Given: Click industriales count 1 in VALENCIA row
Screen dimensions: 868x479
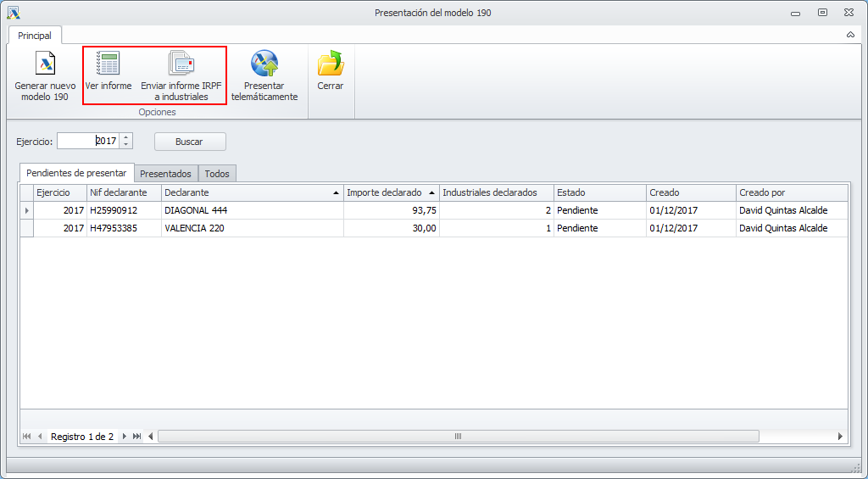Looking at the screenshot, I should point(497,228).
